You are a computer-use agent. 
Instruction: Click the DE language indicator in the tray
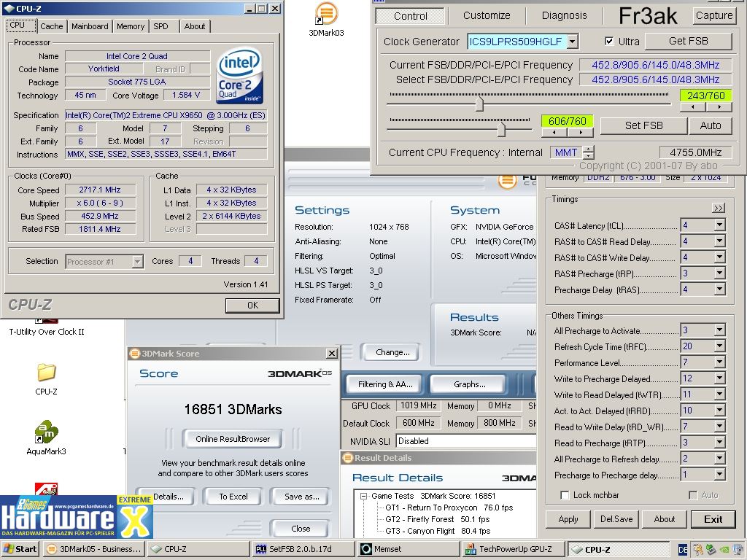click(683, 550)
